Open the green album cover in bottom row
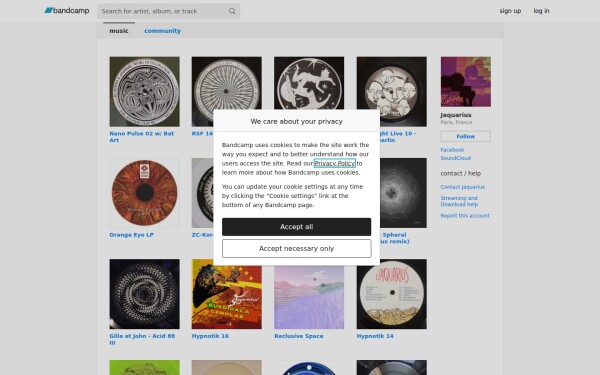Image resolution: width=600 pixels, height=375 pixels. click(x=144, y=367)
